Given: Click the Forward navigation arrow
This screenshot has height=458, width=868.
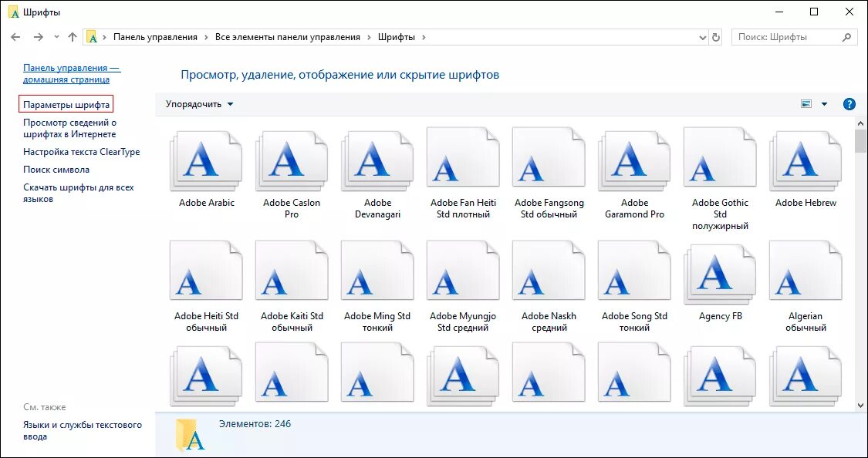Looking at the screenshot, I should click(x=39, y=37).
